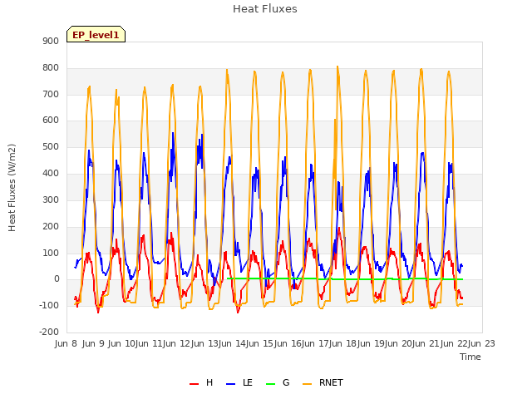
Task: Click the EP_level1 annotation label
Action: point(96,34)
